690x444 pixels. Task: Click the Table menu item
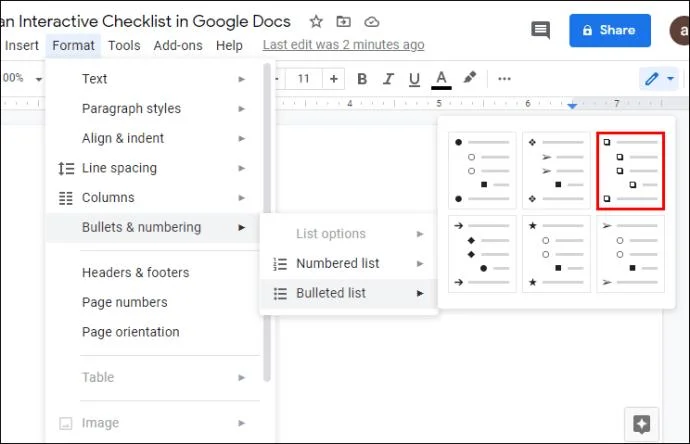[x=152, y=377]
